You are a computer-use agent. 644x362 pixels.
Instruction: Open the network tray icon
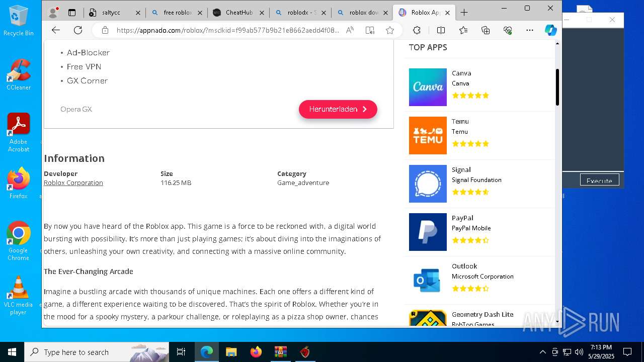click(x=567, y=352)
